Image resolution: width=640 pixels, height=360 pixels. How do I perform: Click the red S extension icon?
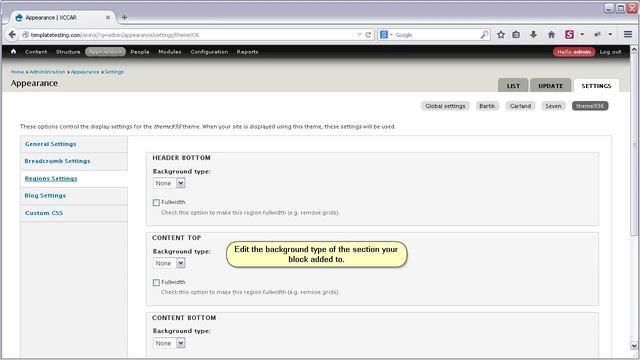[x=569, y=35]
